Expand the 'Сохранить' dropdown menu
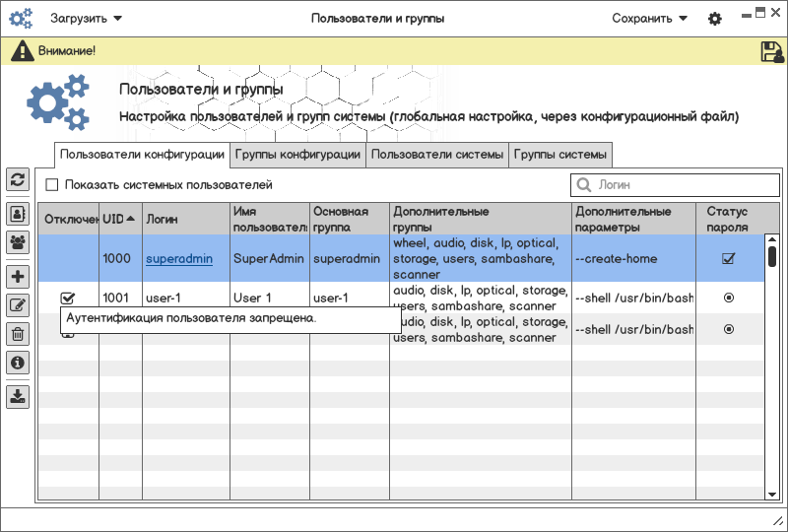The height and width of the screenshot is (532, 788). click(x=649, y=18)
